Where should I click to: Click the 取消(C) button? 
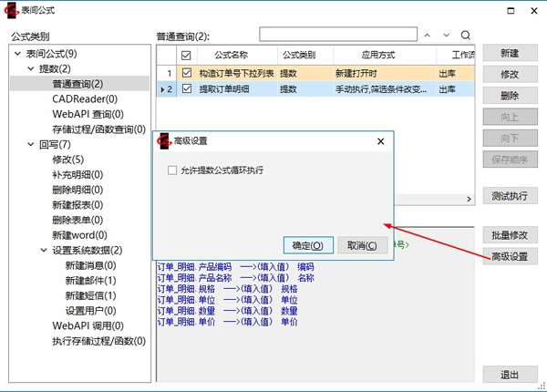362,245
